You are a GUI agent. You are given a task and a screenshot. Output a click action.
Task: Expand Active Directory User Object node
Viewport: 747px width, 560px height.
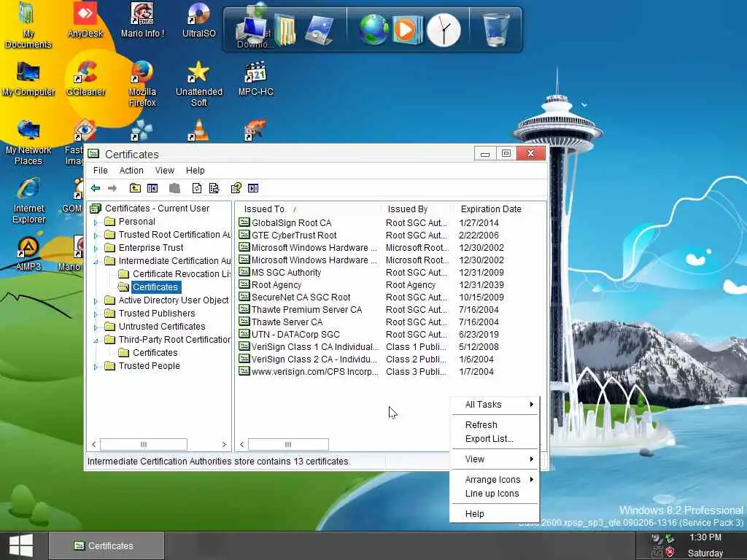click(96, 301)
